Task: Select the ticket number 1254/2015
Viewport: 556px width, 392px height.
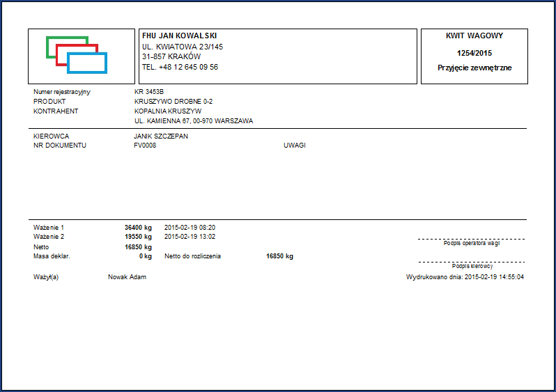Action: tap(474, 53)
